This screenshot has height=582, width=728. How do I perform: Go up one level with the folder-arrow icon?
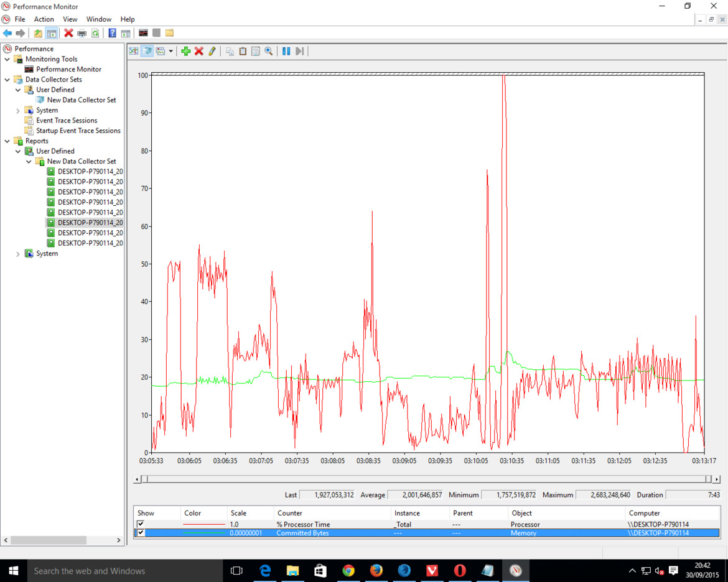pyautogui.click(x=38, y=33)
